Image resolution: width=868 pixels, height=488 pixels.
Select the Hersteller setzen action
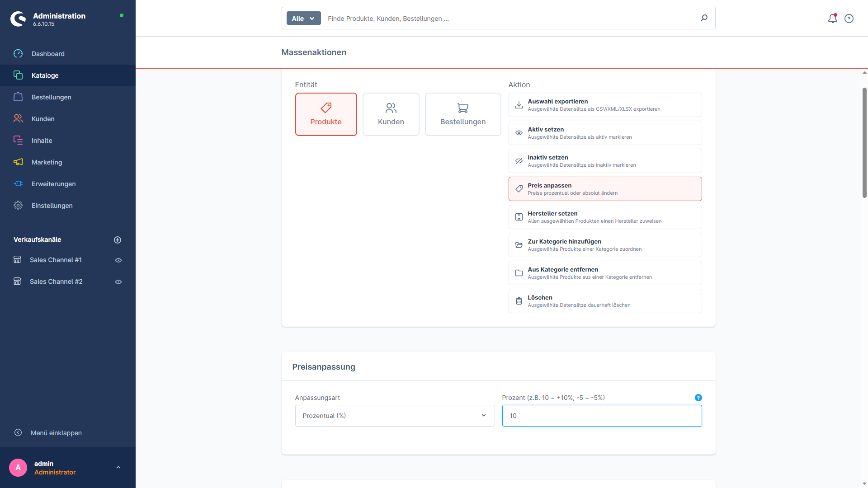click(x=605, y=217)
